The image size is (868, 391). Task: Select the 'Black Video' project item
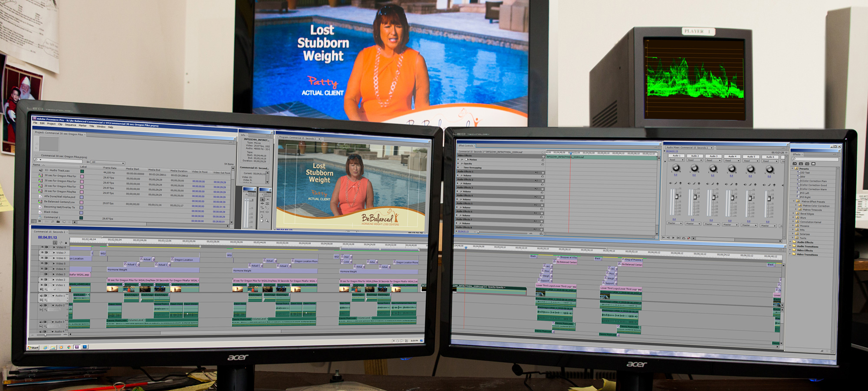[x=51, y=212]
